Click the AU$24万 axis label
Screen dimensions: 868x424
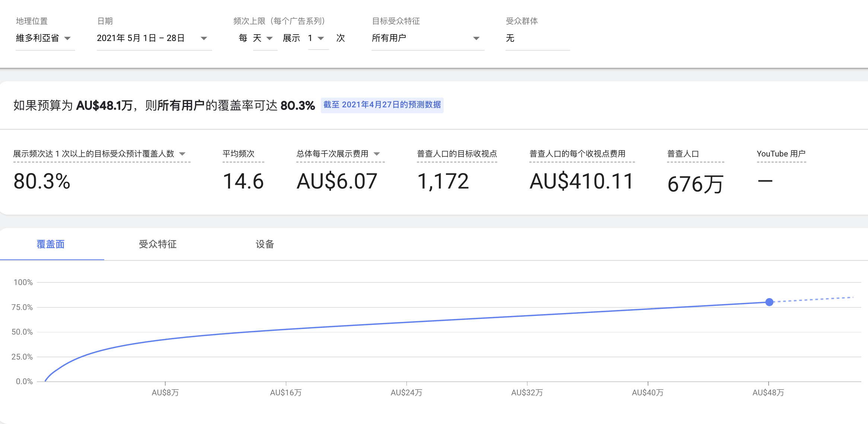[x=406, y=393]
